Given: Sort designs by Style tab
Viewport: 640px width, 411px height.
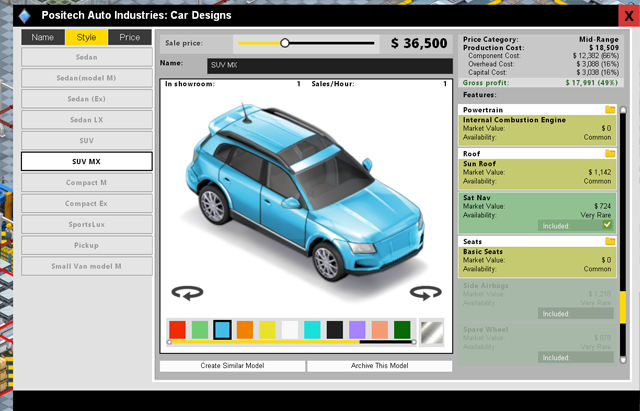Looking at the screenshot, I should 87,37.
